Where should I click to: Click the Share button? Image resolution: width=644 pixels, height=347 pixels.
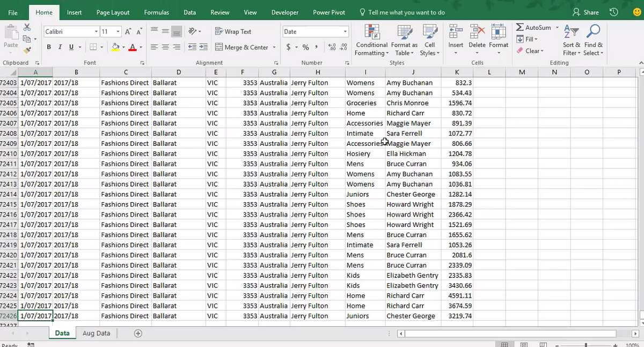tap(586, 12)
